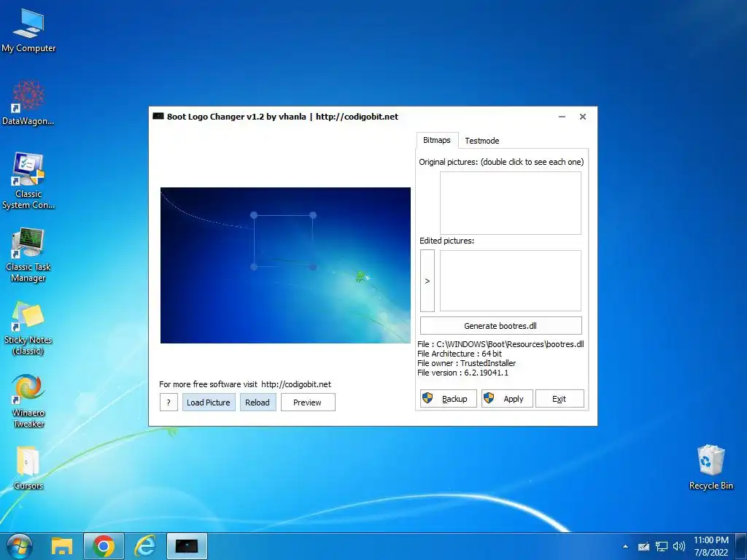Click top-right handle of selection rectangle
This screenshot has width=747, height=560.
tap(313, 215)
